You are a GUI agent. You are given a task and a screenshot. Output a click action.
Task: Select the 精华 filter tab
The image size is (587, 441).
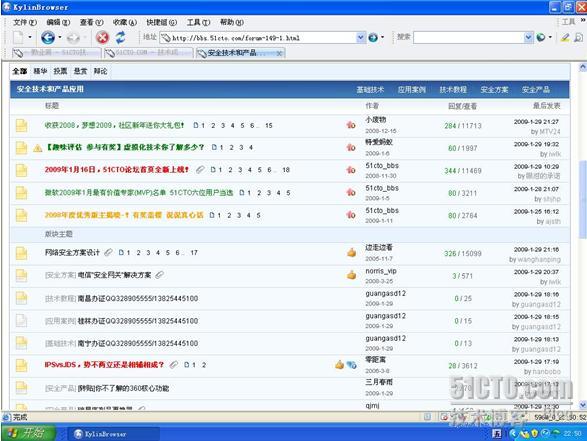point(40,71)
